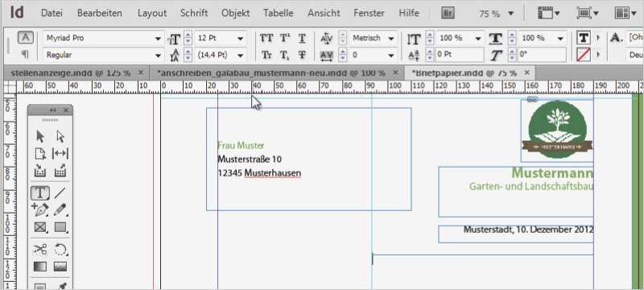Open the vertical scale 100 % dropdown
Viewport: 644px width, 290px height.
click(477, 38)
